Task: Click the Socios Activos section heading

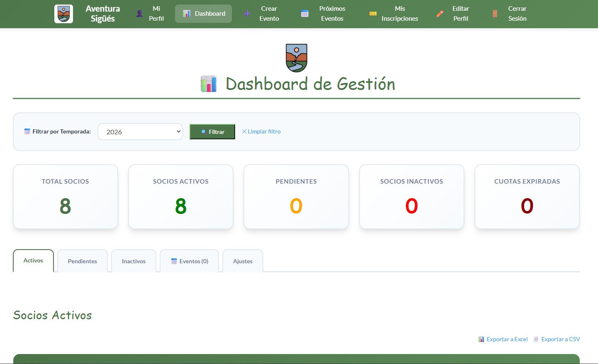Action: tap(53, 315)
